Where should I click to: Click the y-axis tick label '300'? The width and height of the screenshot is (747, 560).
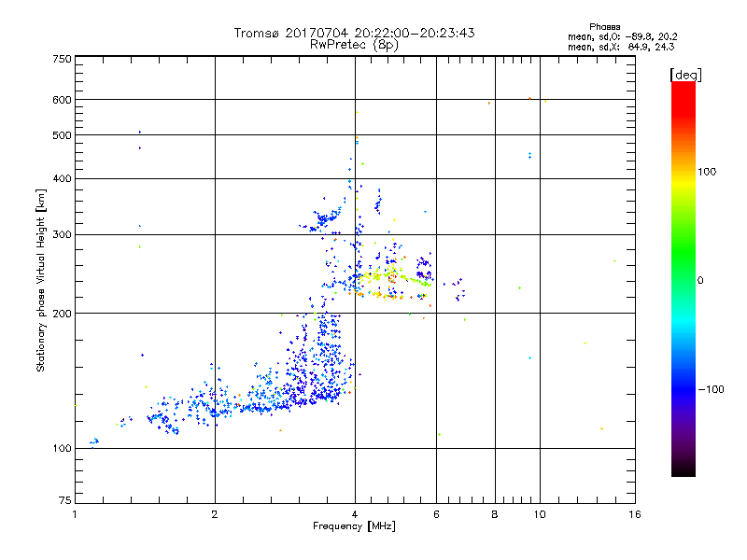(x=62, y=235)
